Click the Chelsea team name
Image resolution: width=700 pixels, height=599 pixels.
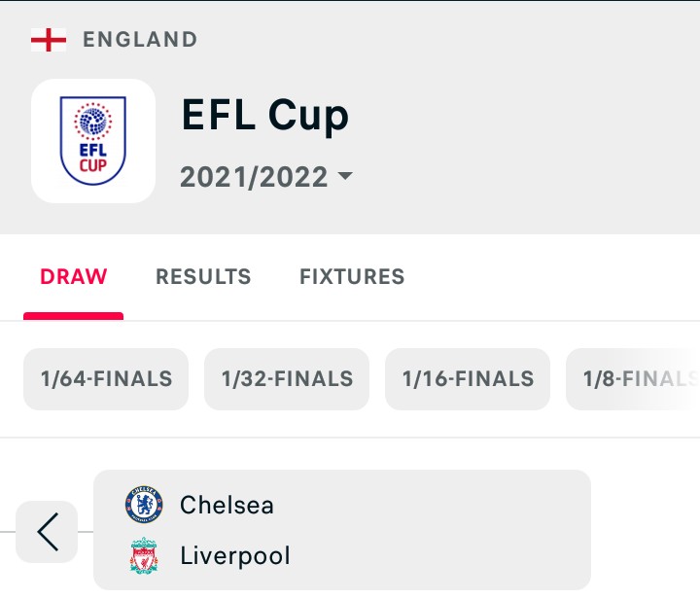[227, 505]
